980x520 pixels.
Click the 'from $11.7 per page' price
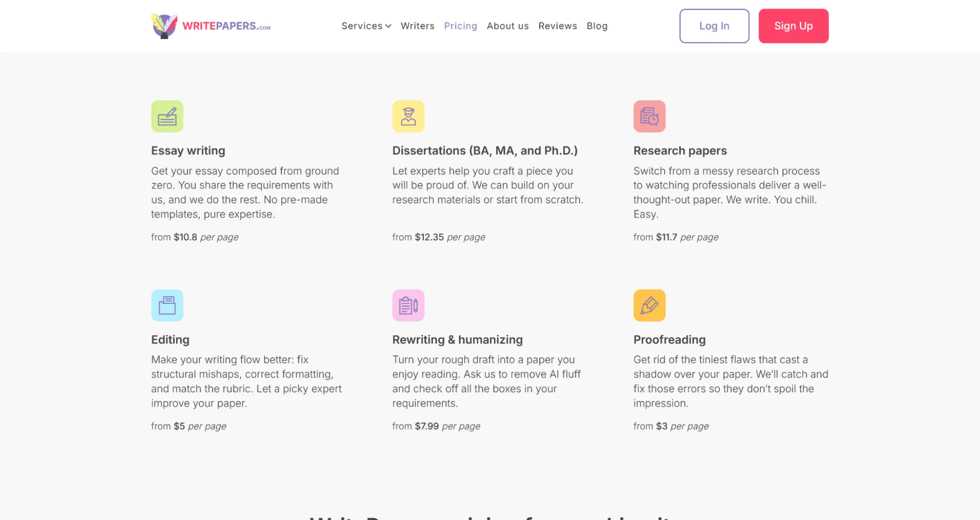coord(676,237)
